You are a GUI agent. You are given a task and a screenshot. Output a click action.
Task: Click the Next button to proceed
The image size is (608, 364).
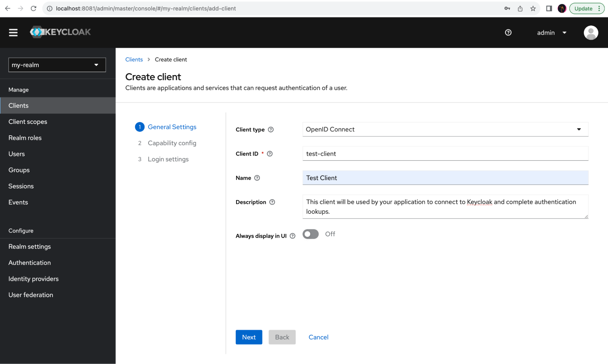249,337
